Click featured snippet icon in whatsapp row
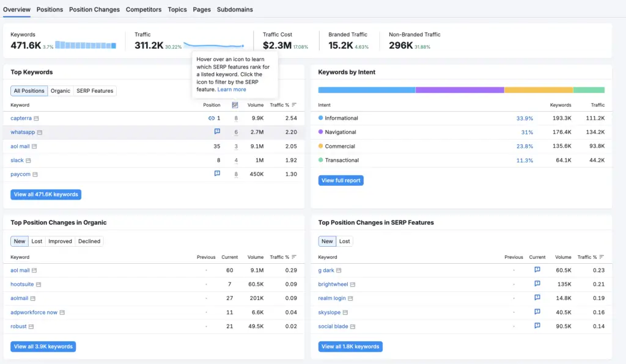The height and width of the screenshot is (364, 626). (217, 131)
